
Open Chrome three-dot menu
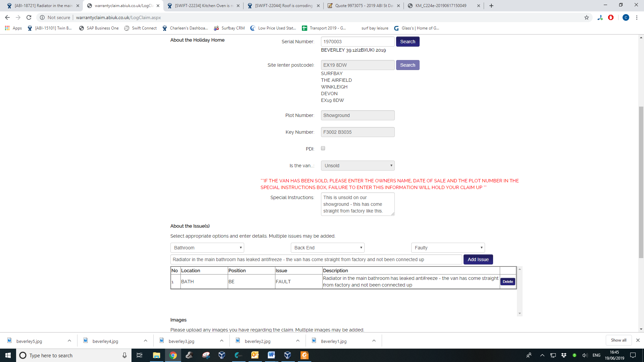(637, 17)
